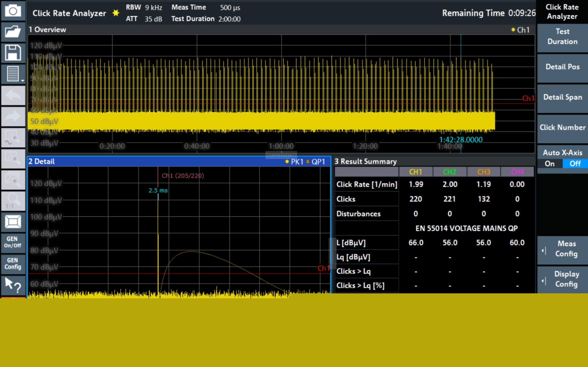Click the Click Rate [1/min] row label
Image resolution: width=588 pixels, height=367 pixels.
(x=366, y=184)
